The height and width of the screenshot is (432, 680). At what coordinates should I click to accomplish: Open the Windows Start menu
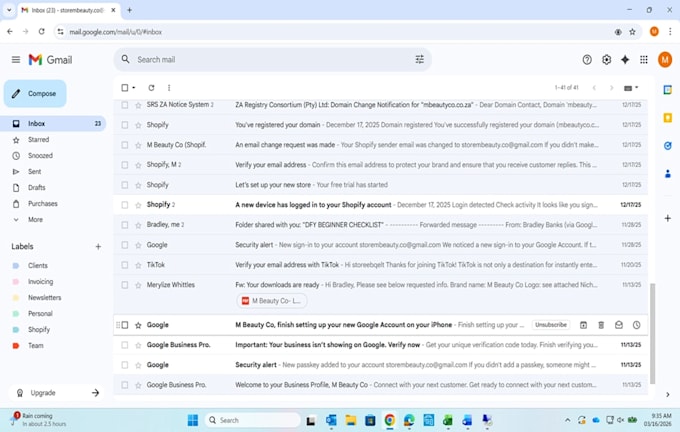[193, 420]
